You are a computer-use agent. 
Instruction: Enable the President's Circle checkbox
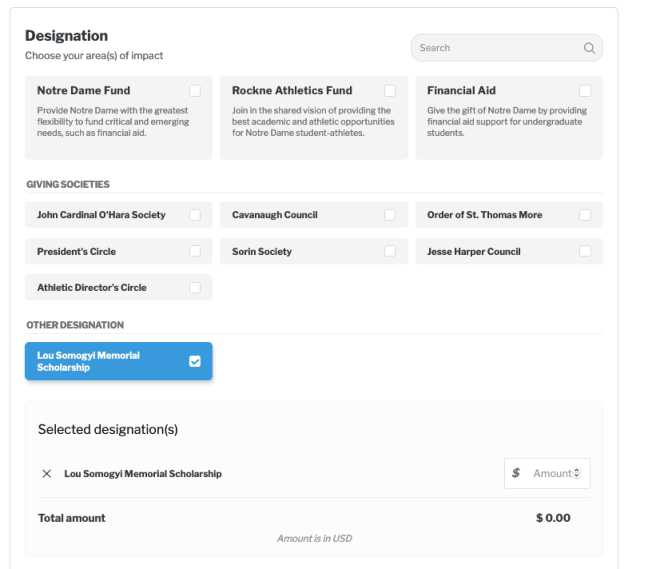click(x=195, y=251)
